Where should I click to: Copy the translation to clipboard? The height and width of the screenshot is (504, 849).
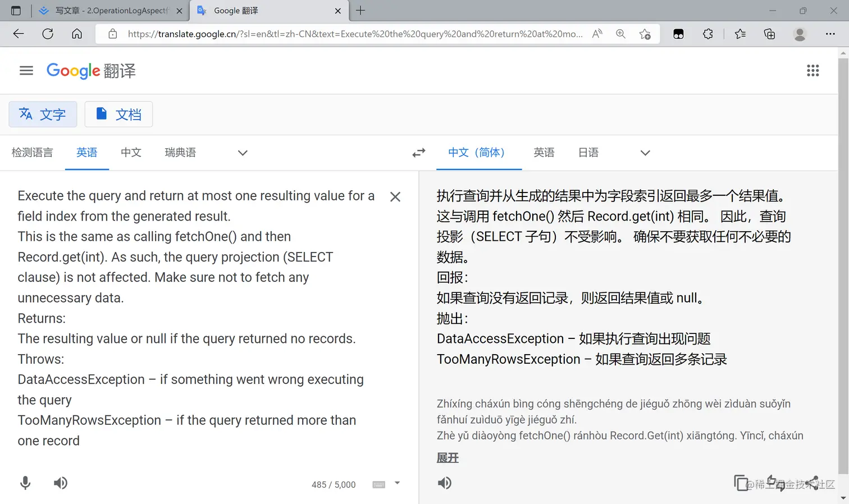[741, 483]
